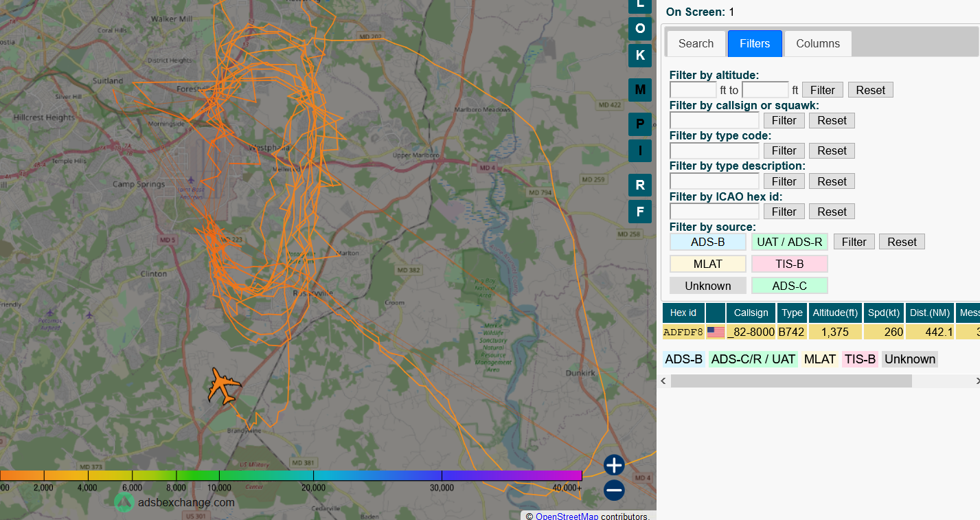This screenshot has height=520, width=980.
Task: Toggle map button K
Action: [640, 55]
